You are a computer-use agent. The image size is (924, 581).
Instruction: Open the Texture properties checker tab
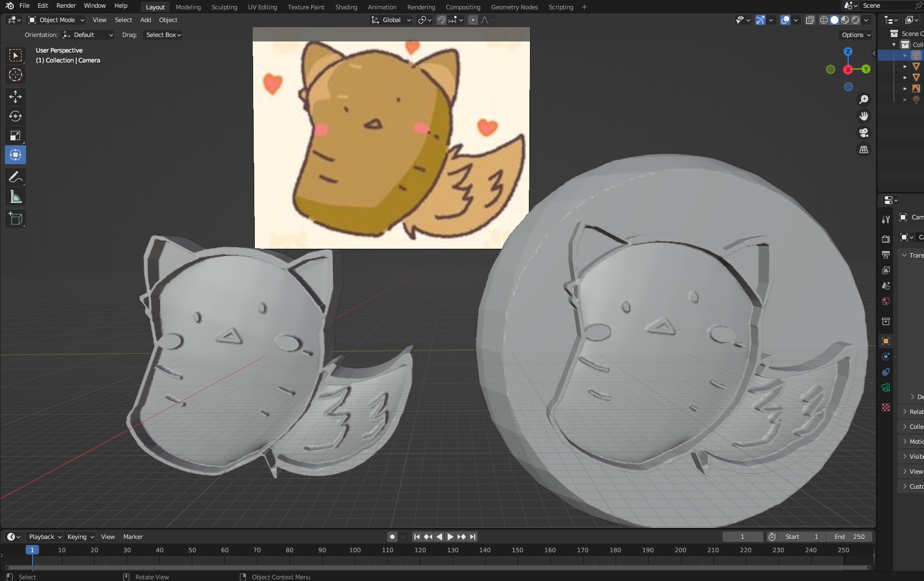point(886,407)
